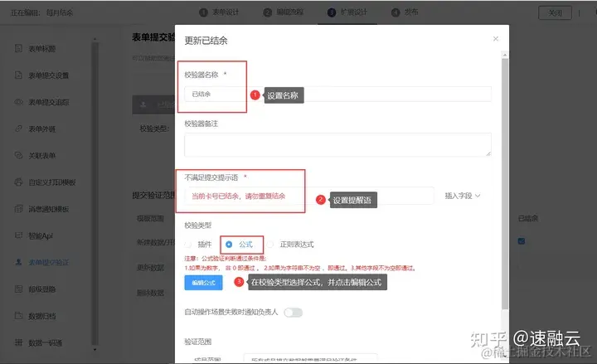Viewport: 597px width, 364px height.
Task: Go to step 1 表单设计
Action: tap(219, 12)
